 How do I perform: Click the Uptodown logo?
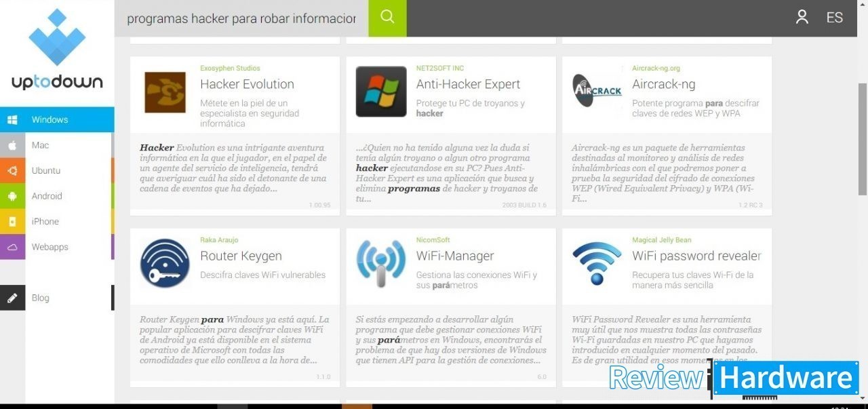[57, 50]
